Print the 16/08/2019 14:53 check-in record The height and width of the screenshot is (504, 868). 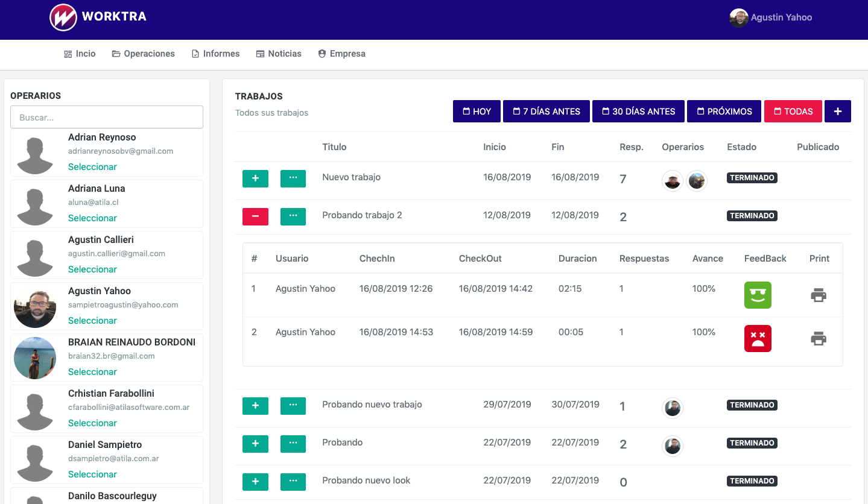tap(819, 339)
